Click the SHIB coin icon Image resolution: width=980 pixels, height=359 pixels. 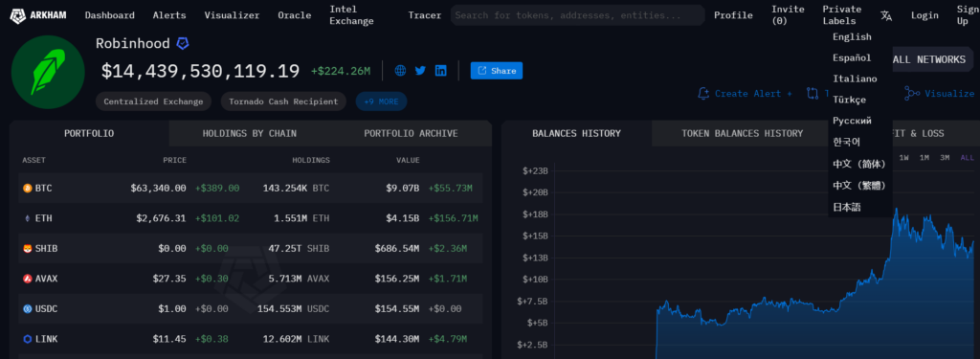[27, 248]
